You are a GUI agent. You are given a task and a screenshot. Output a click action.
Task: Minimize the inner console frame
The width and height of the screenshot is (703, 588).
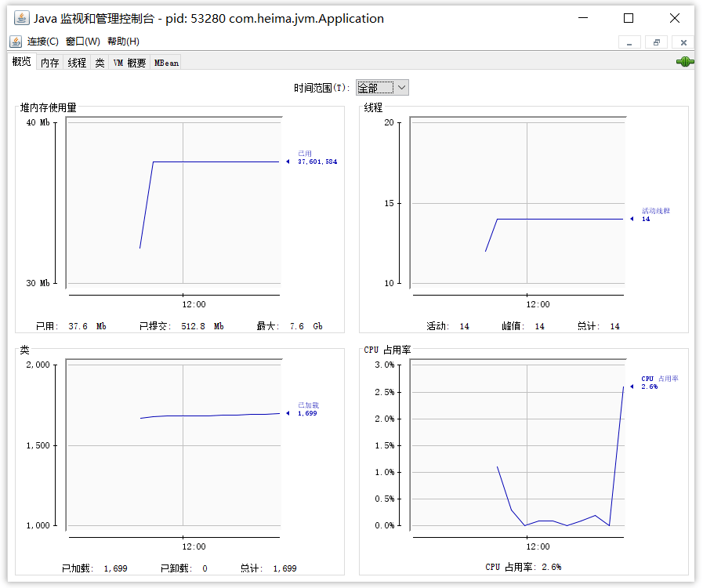point(629,42)
